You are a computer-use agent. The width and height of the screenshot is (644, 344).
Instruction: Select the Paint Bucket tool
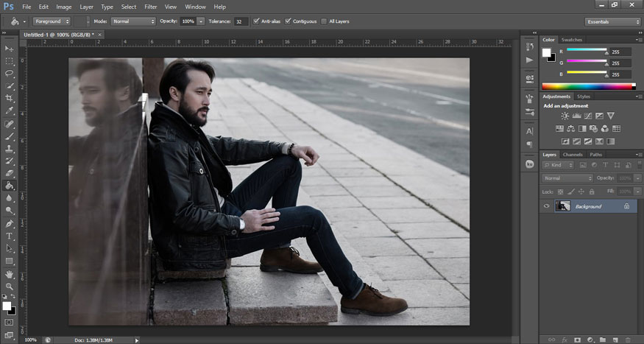click(x=9, y=186)
